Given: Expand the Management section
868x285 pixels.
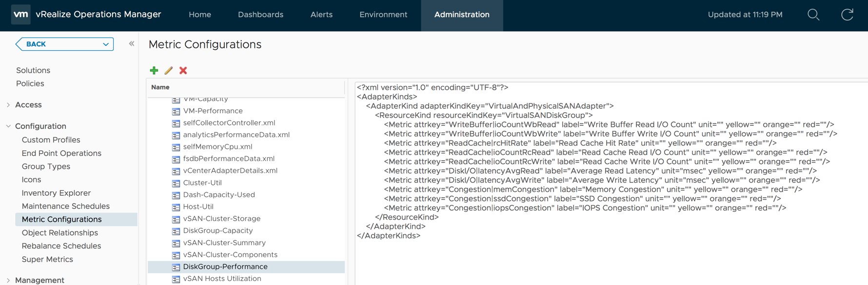Looking at the screenshot, I should [x=8, y=280].
